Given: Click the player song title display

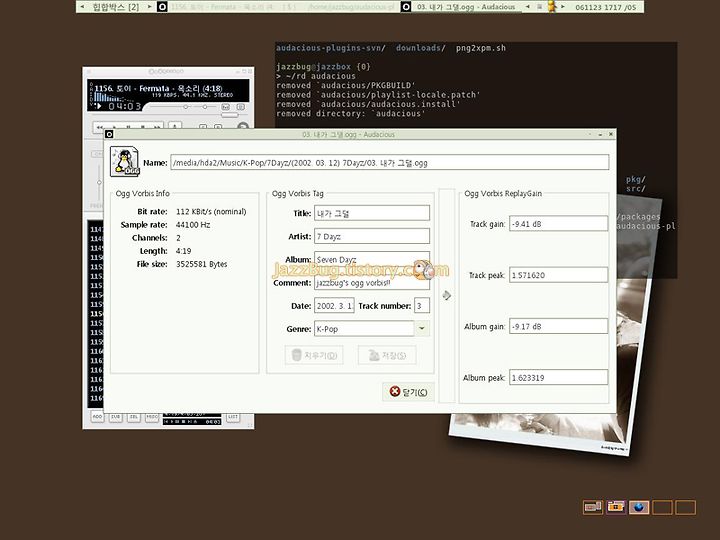Looking at the screenshot, I should 158,88.
